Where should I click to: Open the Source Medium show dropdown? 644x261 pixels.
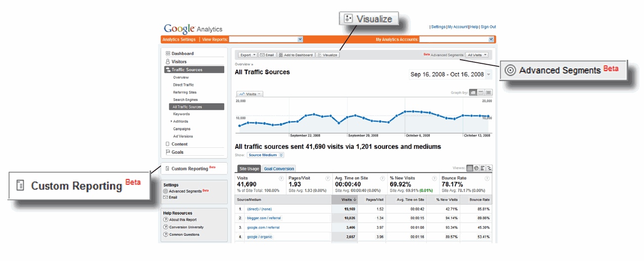coord(266,155)
